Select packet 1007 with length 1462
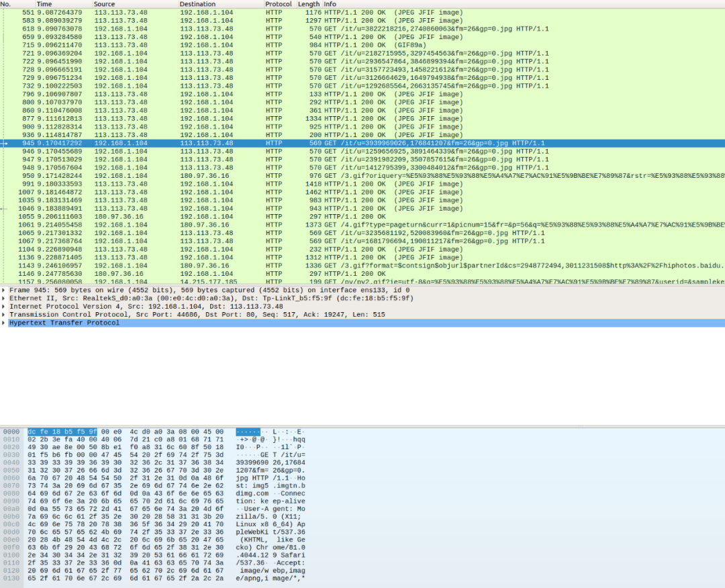 tap(362, 192)
